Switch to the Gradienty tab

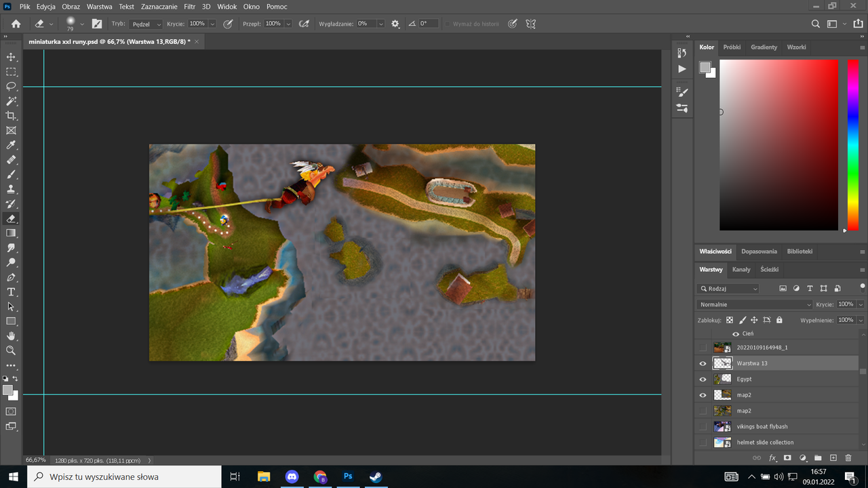tap(764, 47)
